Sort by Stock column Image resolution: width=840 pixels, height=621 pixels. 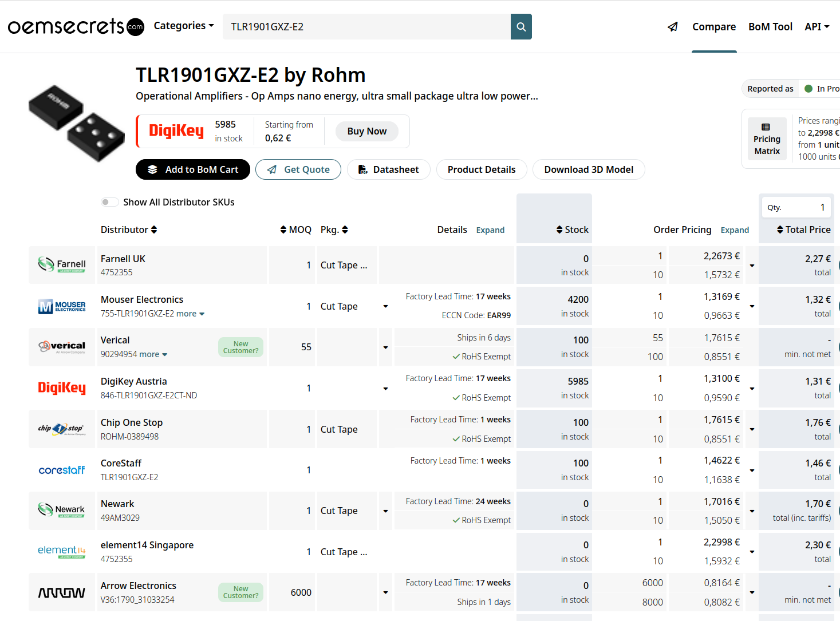[x=572, y=230]
